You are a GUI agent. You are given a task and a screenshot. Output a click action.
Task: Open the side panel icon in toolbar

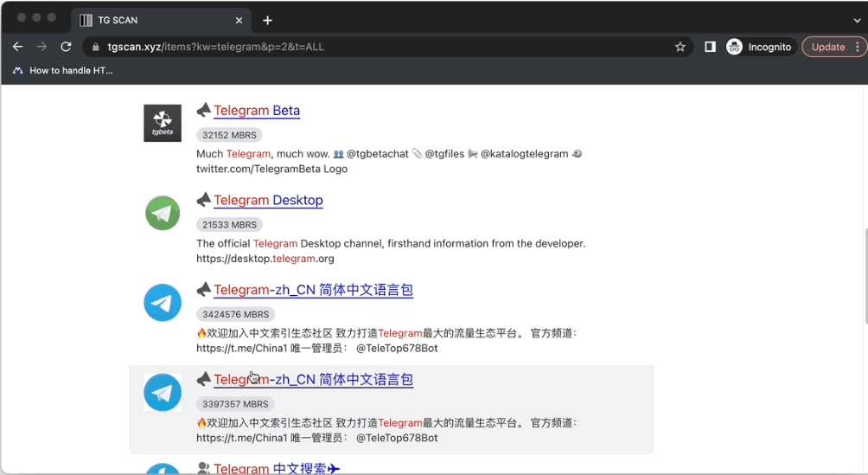point(710,47)
